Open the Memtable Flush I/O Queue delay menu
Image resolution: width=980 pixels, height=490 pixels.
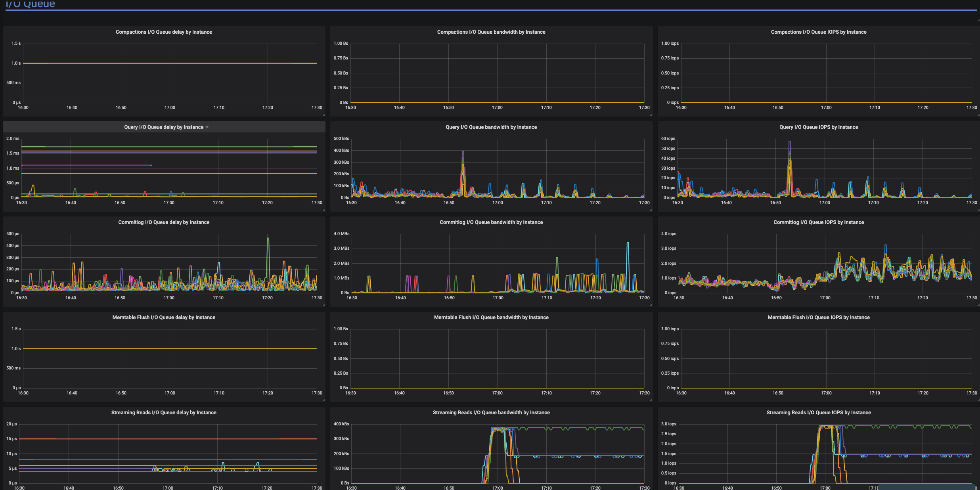[x=164, y=317]
